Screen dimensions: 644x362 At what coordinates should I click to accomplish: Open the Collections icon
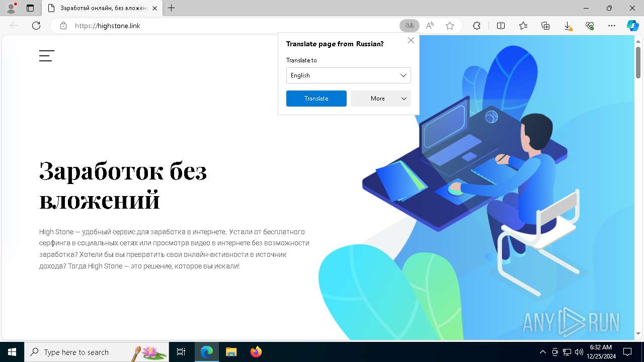545,26
